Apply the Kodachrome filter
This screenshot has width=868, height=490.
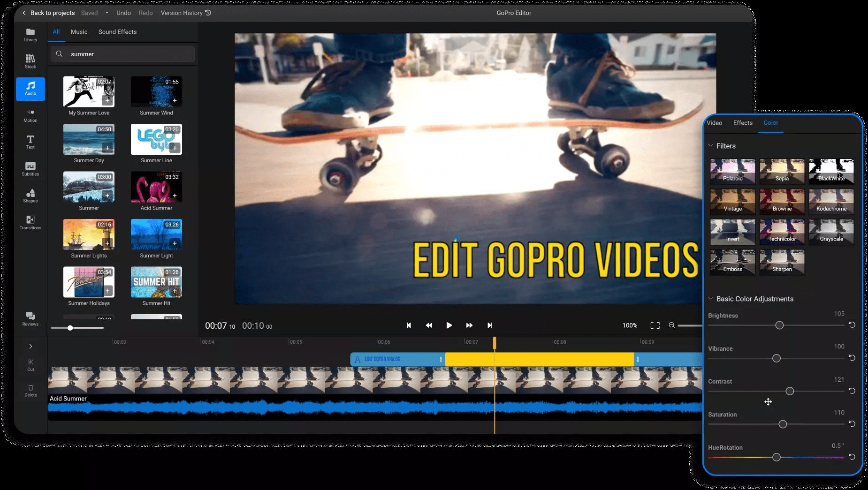(831, 202)
